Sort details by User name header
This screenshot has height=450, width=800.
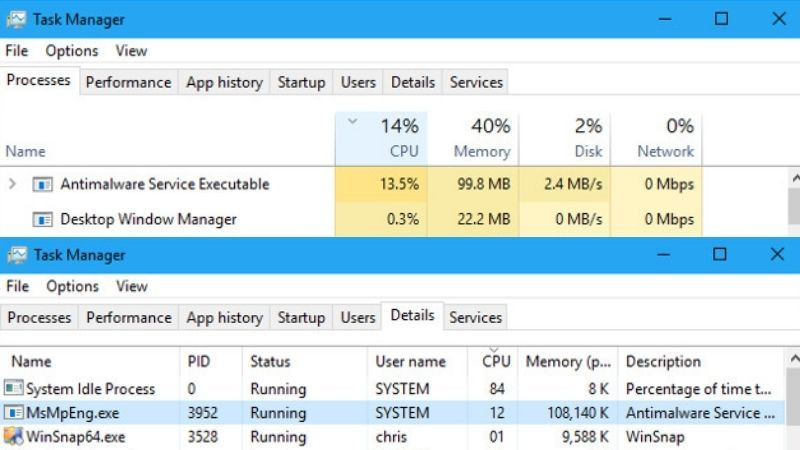[x=410, y=361]
